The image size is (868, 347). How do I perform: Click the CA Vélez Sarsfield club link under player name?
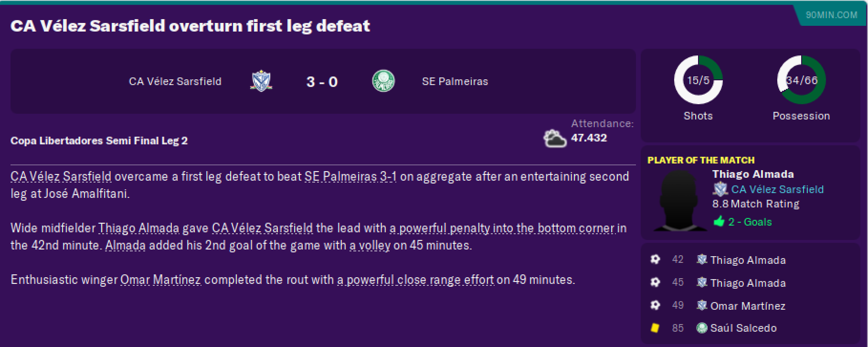777,189
